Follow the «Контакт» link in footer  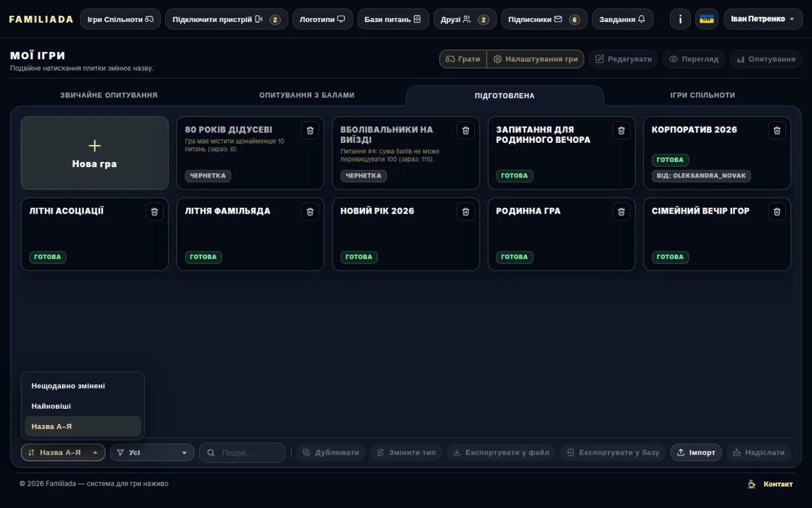click(x=778, y=484)
